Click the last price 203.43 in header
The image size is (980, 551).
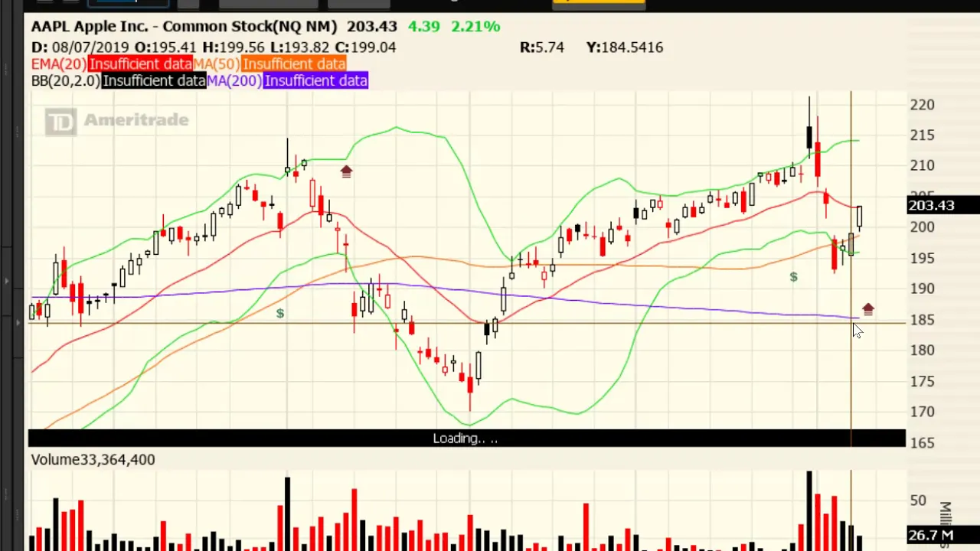(372, 26)
